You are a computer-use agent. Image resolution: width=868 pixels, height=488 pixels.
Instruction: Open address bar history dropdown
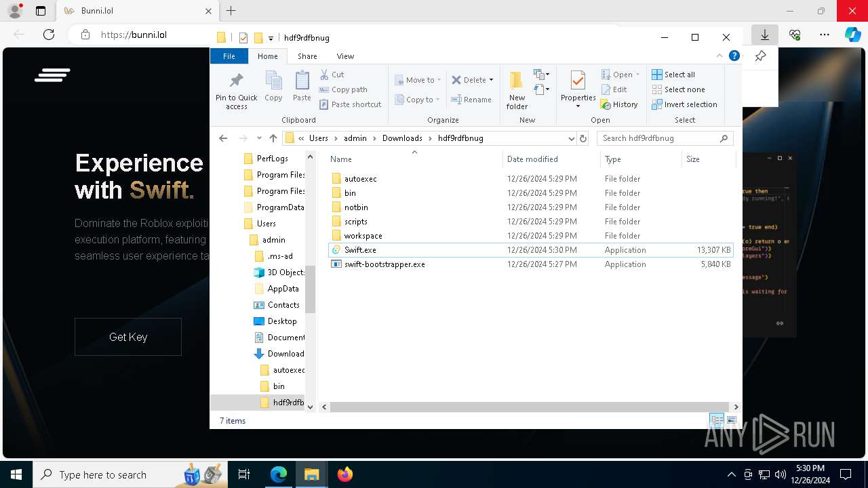[x=571, y=138]
